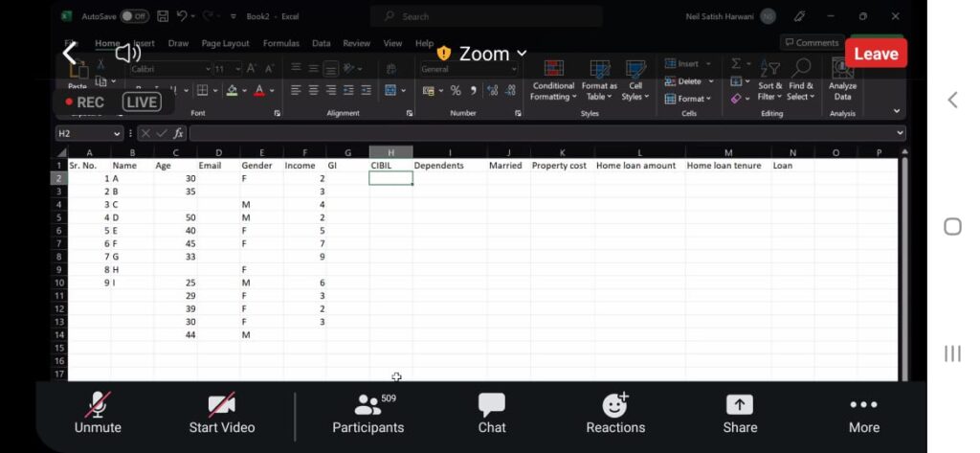The width and height of the screenshot is (980, 453).
Task: Open the Reactions menu
Action: [x=615, y=412]
